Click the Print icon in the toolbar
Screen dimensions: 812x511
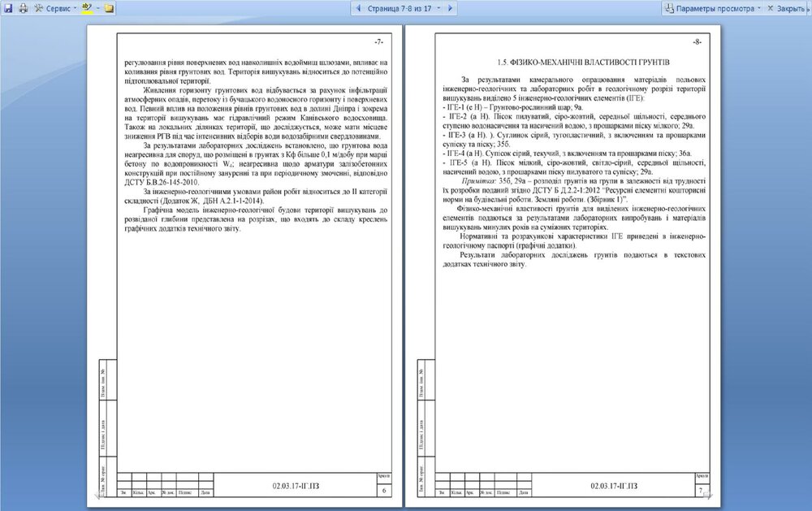coord(24,8)
